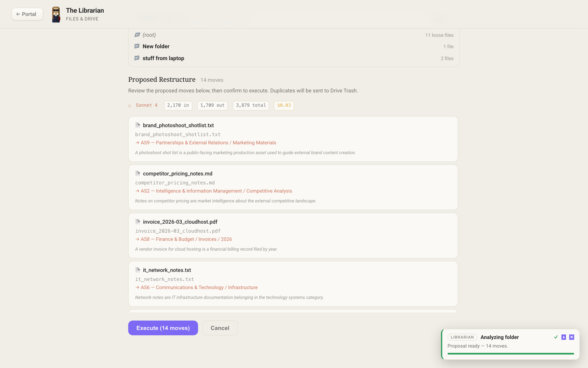The image size is (588, 368).
Task: Click the competitor_pricing_notes.md file icon
Action: (138, 173)
